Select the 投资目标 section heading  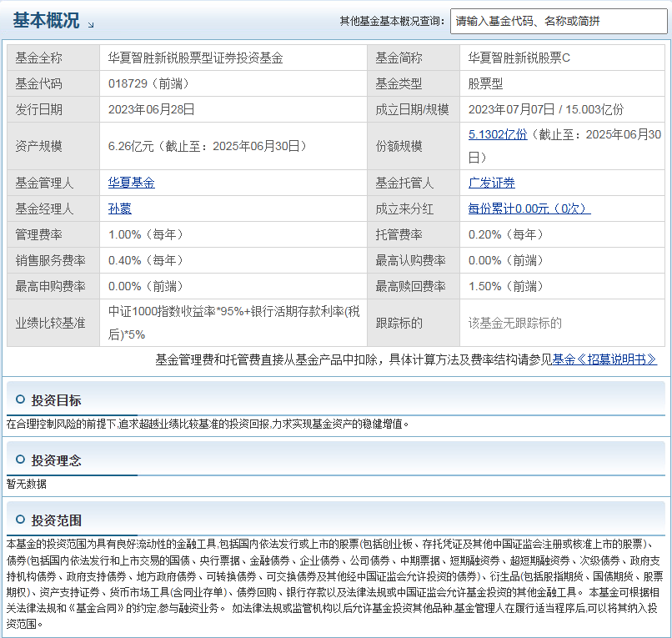pyautogui.click(x=56, y=400)
